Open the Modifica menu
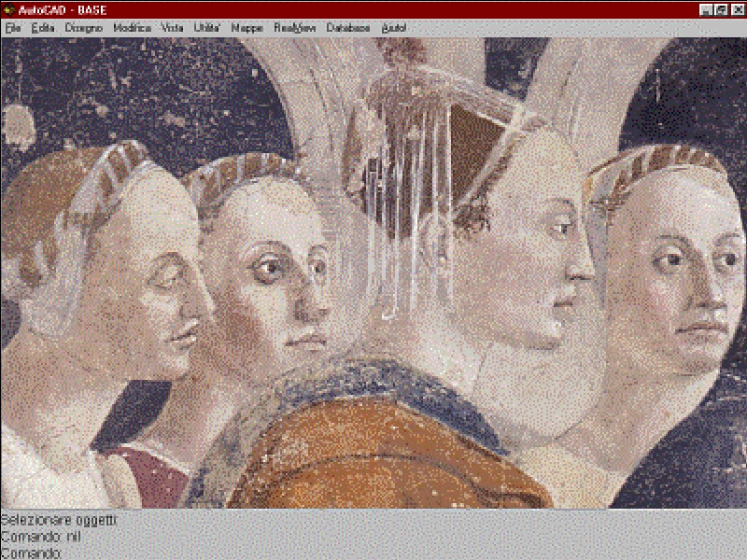Viewport: 747px width, 560px height. (x=132, y=28)
